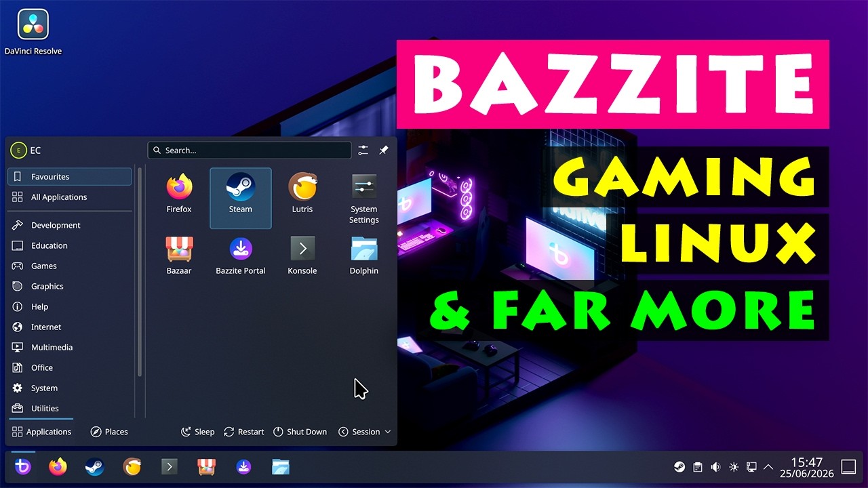
Task: Click the Shut Down button
Action: point(300,432)
